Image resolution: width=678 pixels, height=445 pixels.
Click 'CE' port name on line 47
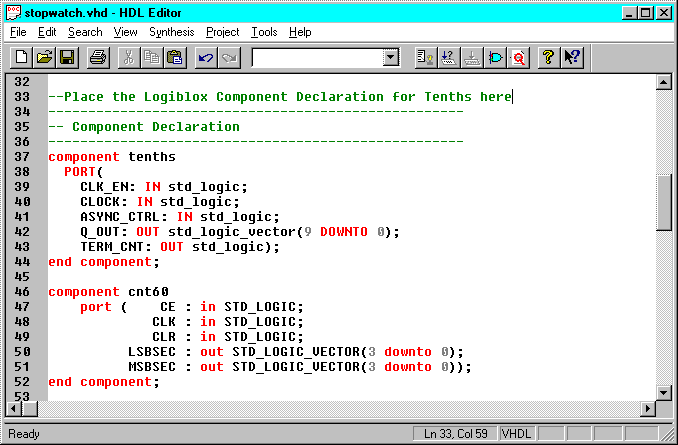[168, 307]
